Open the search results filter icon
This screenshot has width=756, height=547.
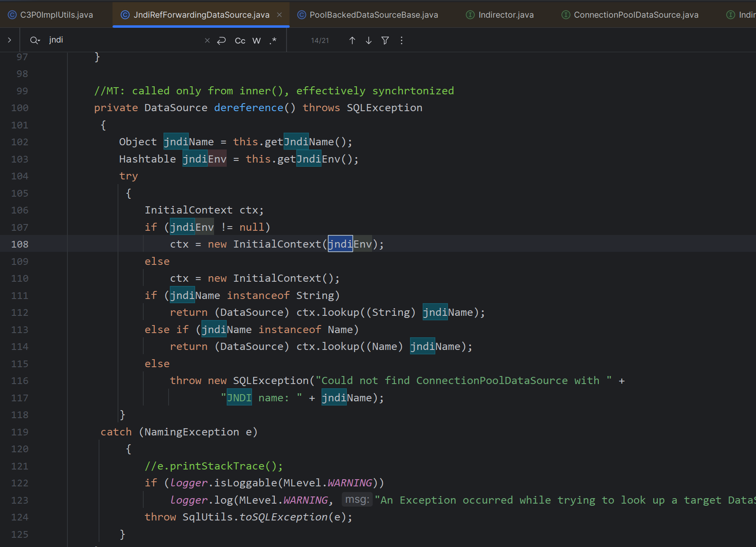(385, 40)
